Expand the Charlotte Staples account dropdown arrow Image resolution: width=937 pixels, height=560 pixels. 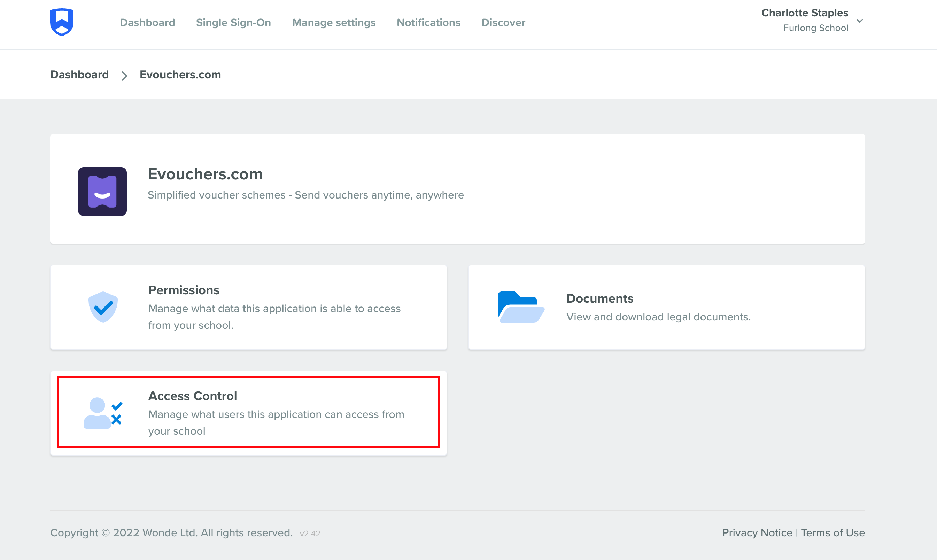point(860,21)
